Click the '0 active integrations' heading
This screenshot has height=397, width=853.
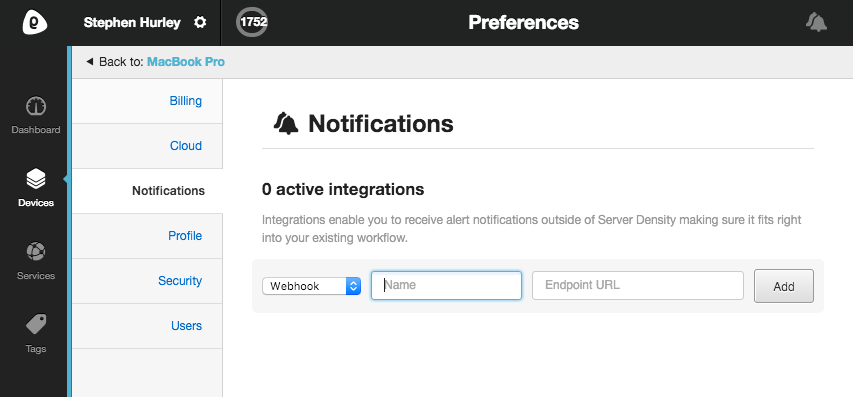click(343, 189)
